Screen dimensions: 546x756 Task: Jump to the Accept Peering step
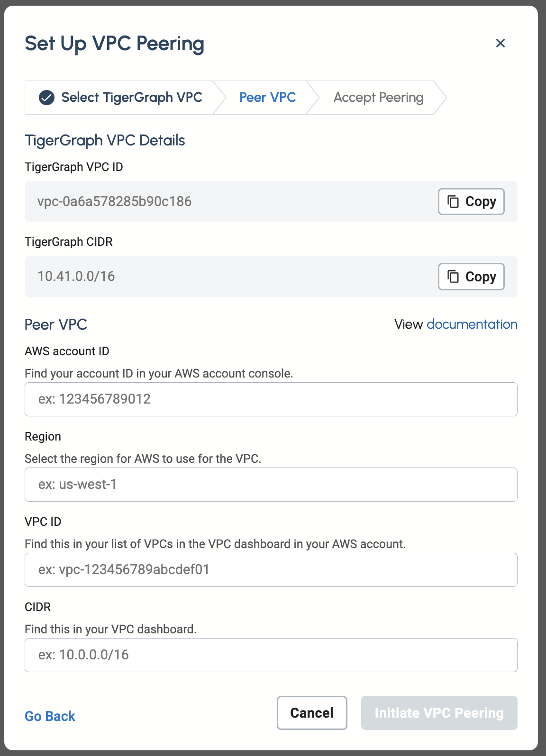click(378, 98)
